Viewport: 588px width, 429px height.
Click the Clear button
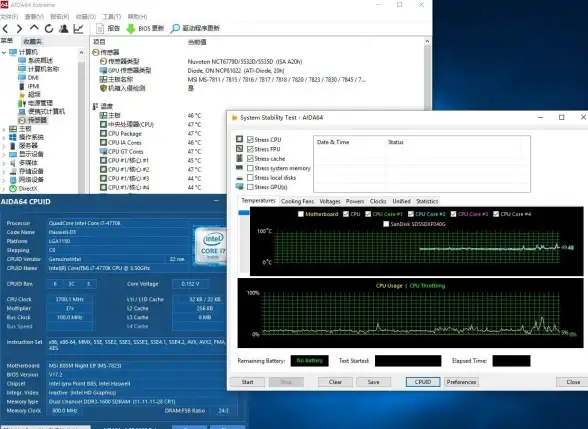(335, 382)
